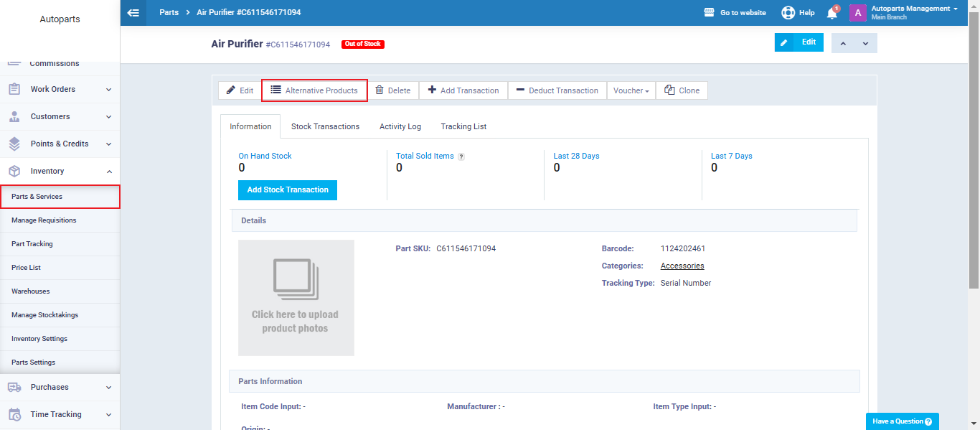
Task: Click the Purchases truck icon
Action: [x=14, y=387]
